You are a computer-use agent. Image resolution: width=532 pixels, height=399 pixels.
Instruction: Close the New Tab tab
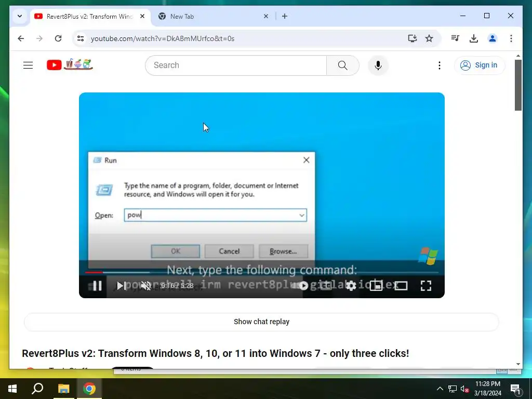(266, 16)
